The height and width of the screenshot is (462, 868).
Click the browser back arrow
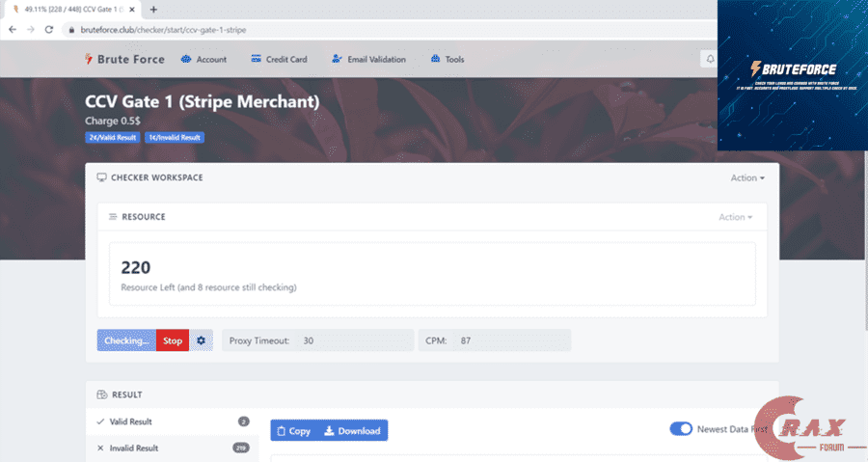tap(13, 30)
